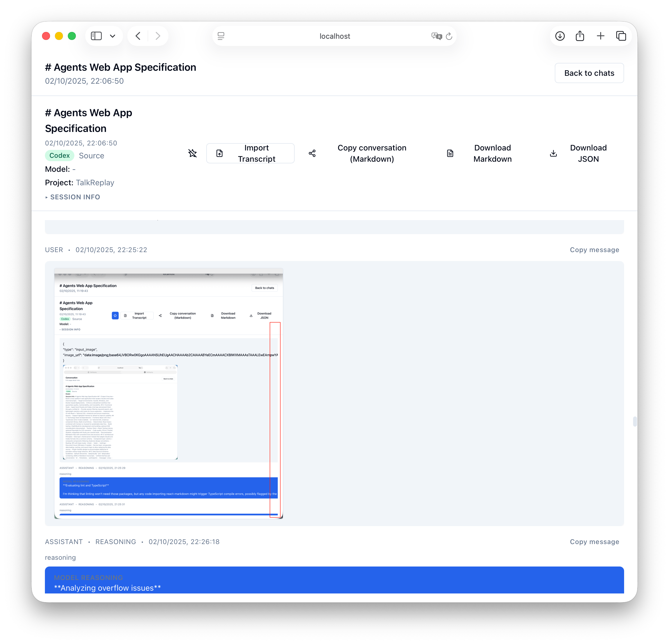
Task: Toggle the Safari sidebar icon
Action: 96,36
